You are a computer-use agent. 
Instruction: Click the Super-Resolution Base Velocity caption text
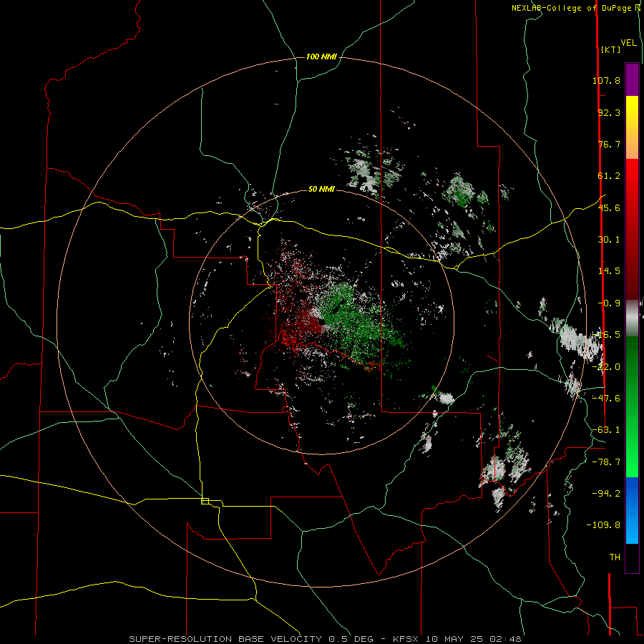pos(325,639)
